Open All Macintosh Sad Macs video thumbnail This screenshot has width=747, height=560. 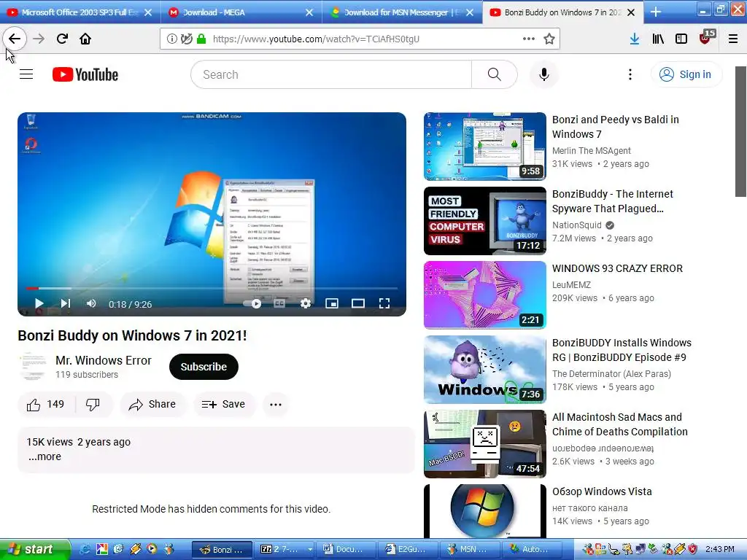(485, 444)
